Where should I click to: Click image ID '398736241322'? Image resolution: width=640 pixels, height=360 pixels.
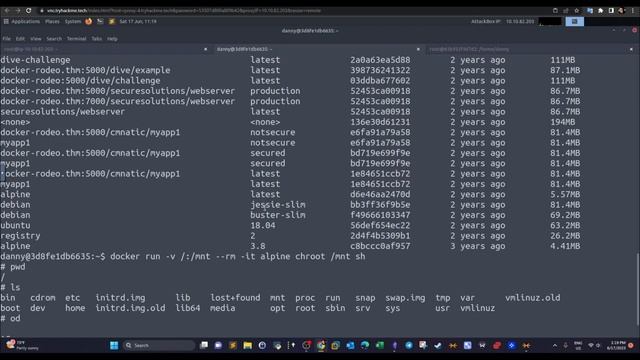point(380,70)
